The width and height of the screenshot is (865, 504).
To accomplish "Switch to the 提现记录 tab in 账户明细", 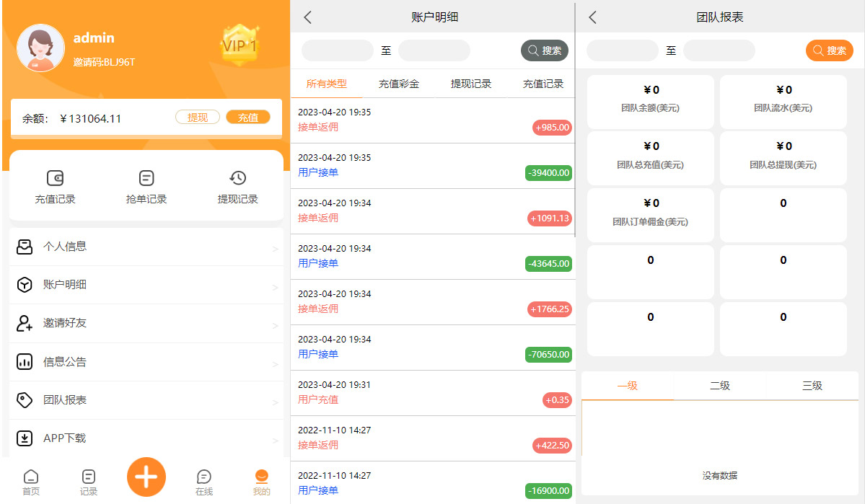I will pos(470,84).
